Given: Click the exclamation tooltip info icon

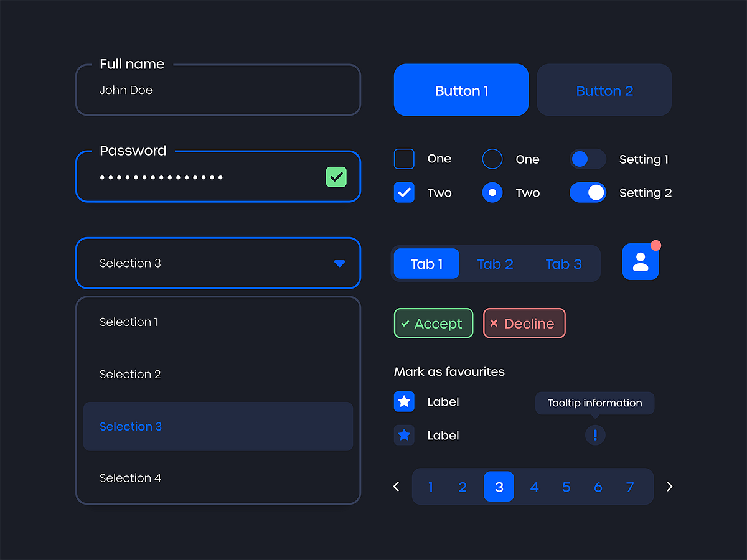Looking at the screenshot, I should pos(595,435).
